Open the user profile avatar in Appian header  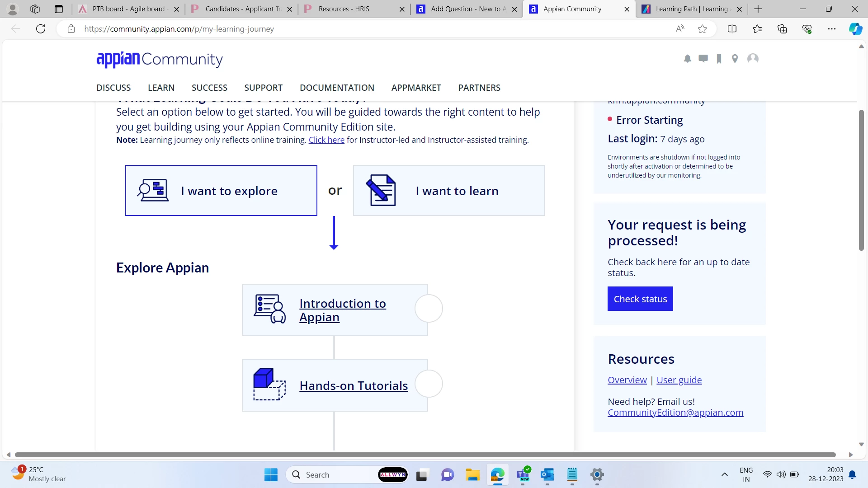pyautogui.click(x=753, y=59)
